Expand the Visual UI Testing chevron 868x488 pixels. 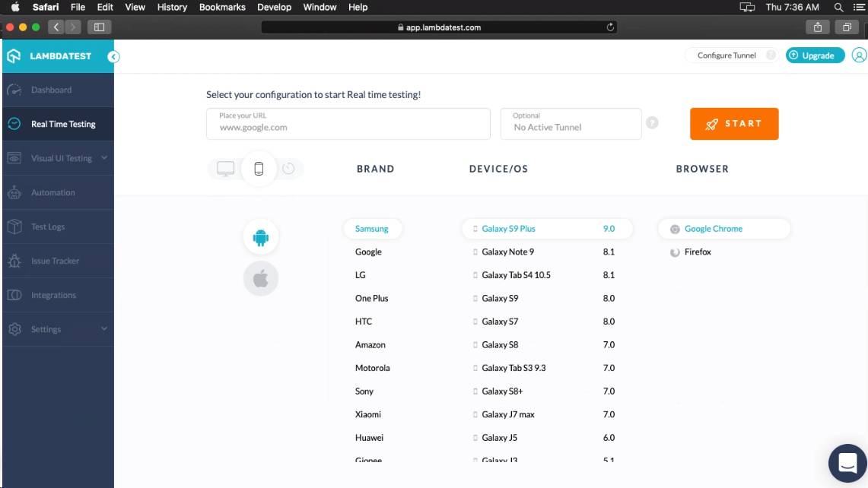tap(104, 157)
